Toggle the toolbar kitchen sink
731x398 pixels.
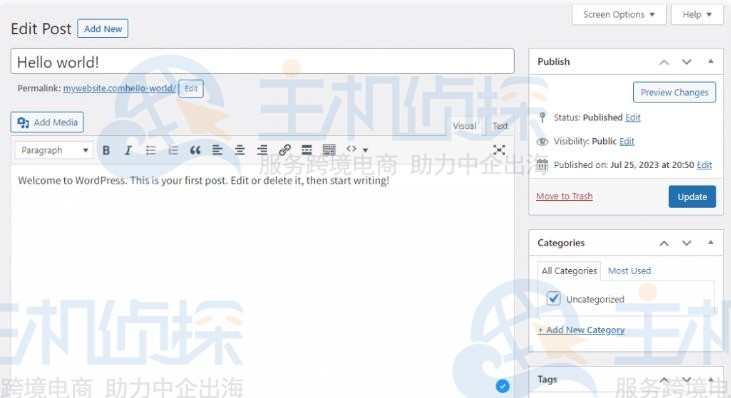[x=329, y=150]
